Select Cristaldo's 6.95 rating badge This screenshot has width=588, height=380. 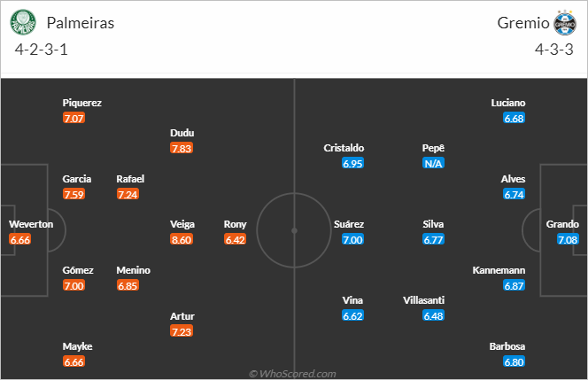pos(352,163)
